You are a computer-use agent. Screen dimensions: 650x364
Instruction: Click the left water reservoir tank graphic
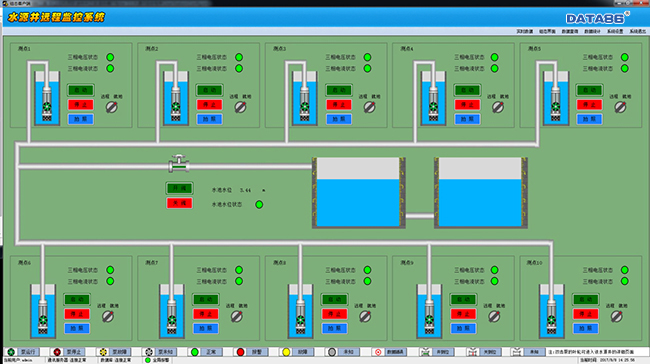point(359,193)
